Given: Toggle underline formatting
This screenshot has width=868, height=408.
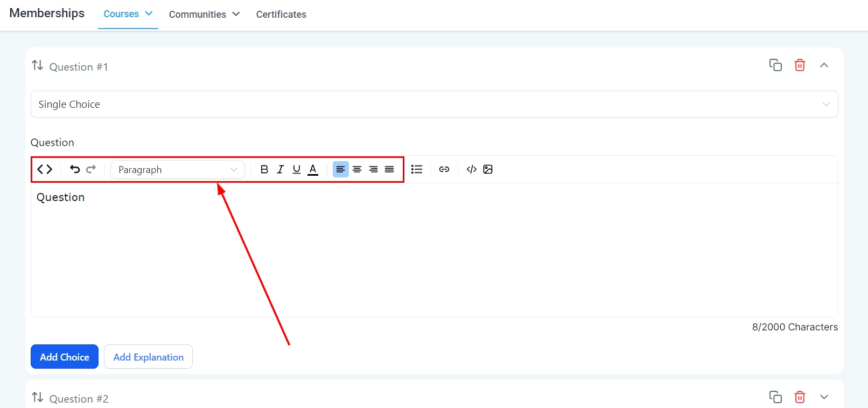Looking at the screenshot, I should tap(296, 169).
